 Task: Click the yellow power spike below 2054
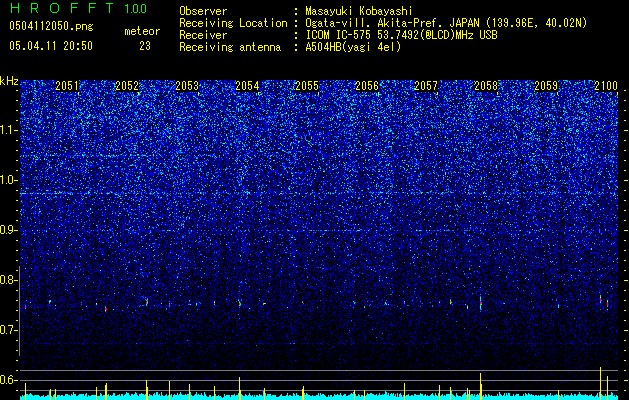[x=239, y=388]
